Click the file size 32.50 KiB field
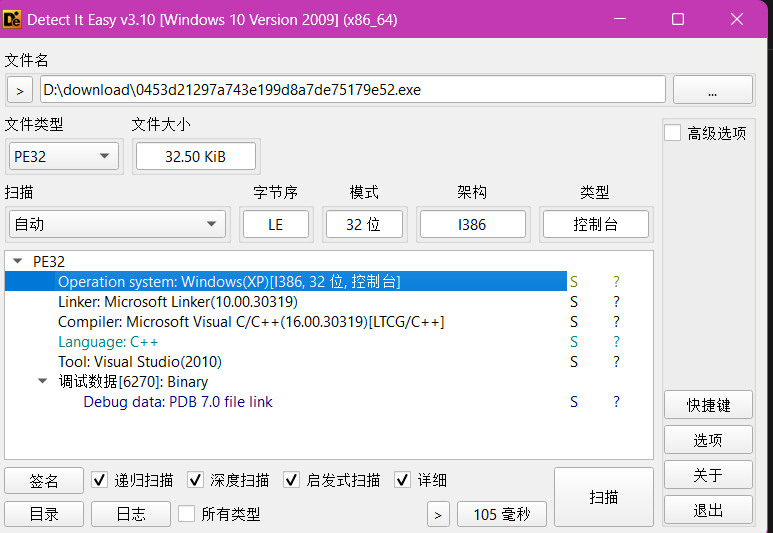Screen dimensions: 773x533 196,156
